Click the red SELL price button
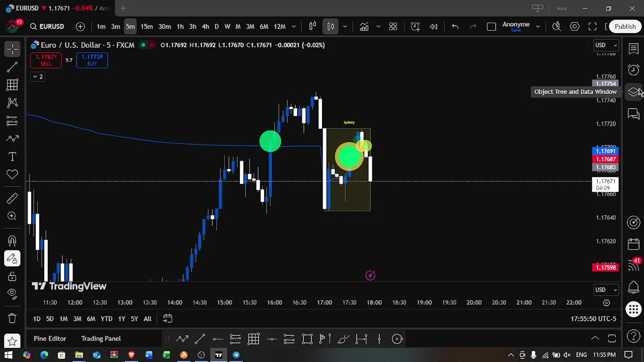Image resolution: width=644 pixels, height=362 pixels. [46, 60]
